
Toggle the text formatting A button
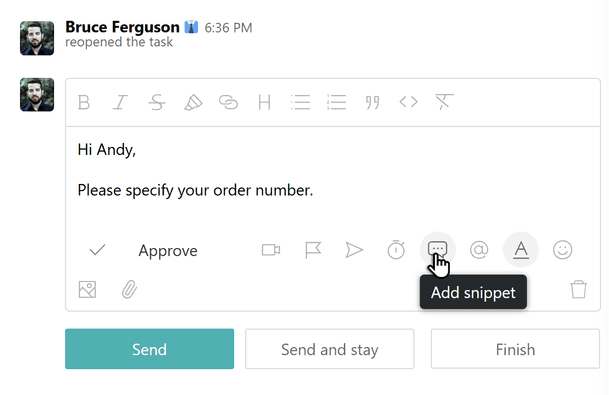click(x=521, y=250)
